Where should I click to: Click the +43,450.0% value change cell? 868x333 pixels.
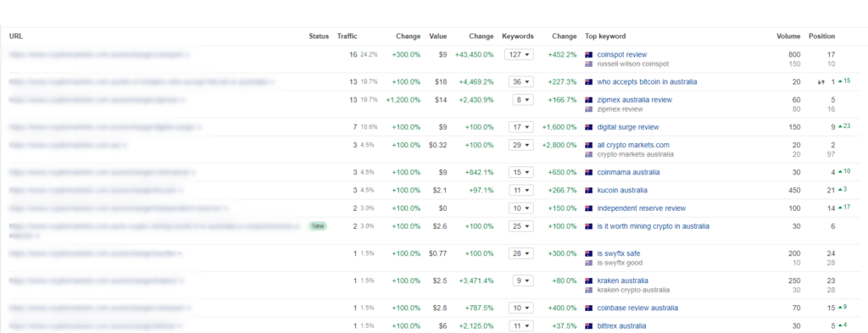474,55
